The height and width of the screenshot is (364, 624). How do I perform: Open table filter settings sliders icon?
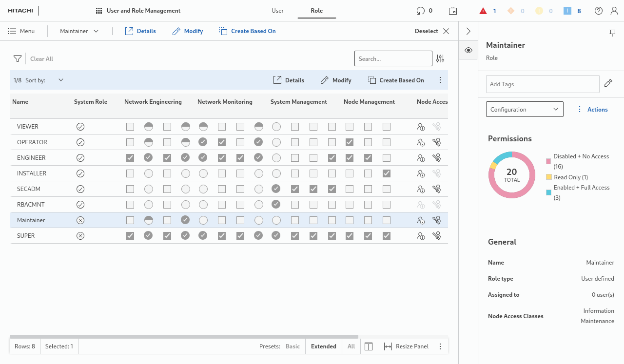click(440, 58)
